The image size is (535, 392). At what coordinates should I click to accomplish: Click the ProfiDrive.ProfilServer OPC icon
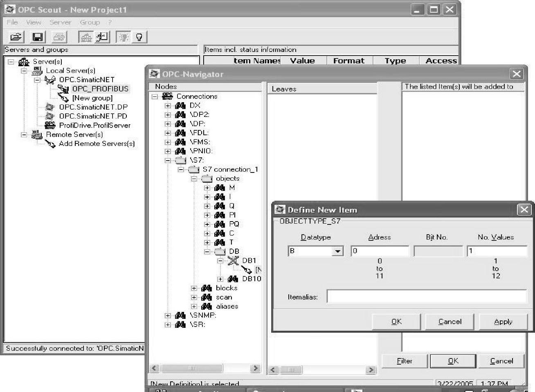pyautogui.click(x=50, y=125)
